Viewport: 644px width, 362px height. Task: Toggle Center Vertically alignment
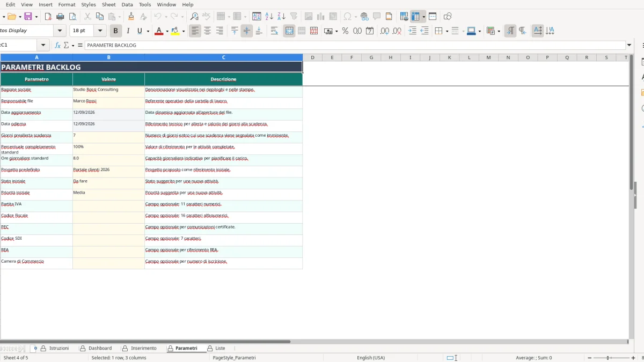coord(246,31)
